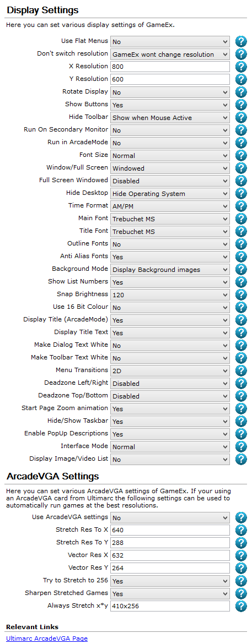This screenshot has width=252, height=644.
Task: Open the Rotate Display dropdown
Action: 170,92
